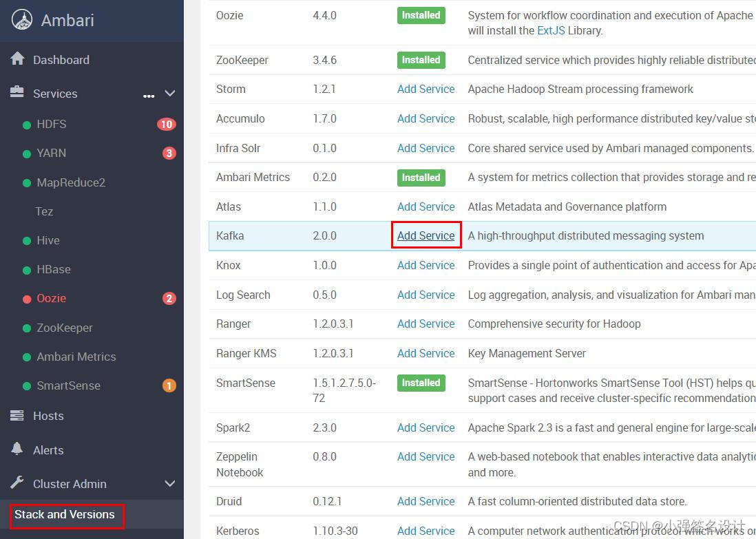Image resolution: width=756 pixels, height=539 pixels.
Task: Click the Kafka service name cell
Action: tap(230, 235)
